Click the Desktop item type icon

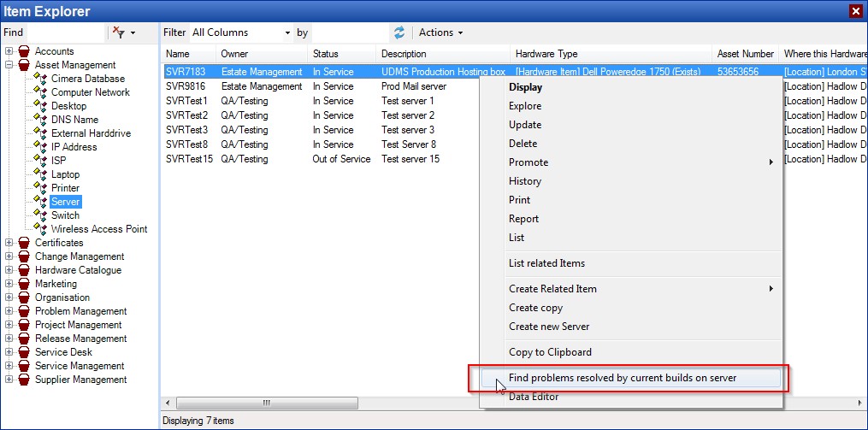[x=40, y=106]
